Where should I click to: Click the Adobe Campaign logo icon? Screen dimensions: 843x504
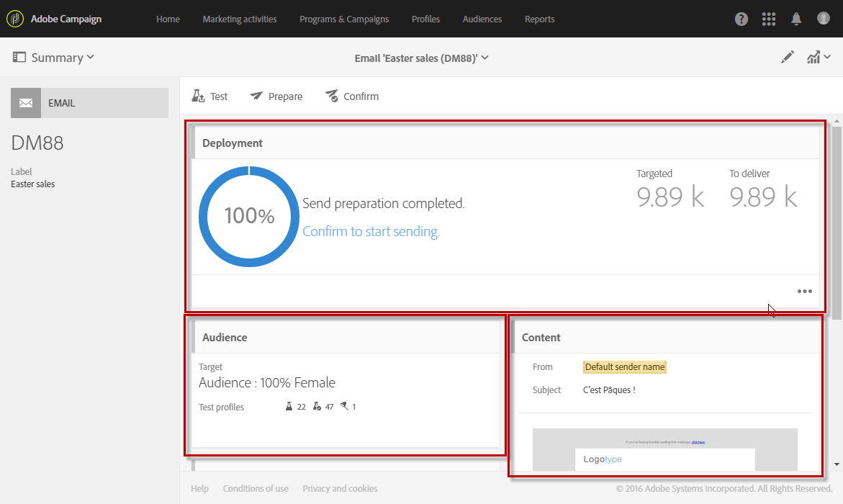[x=15, y=19]
